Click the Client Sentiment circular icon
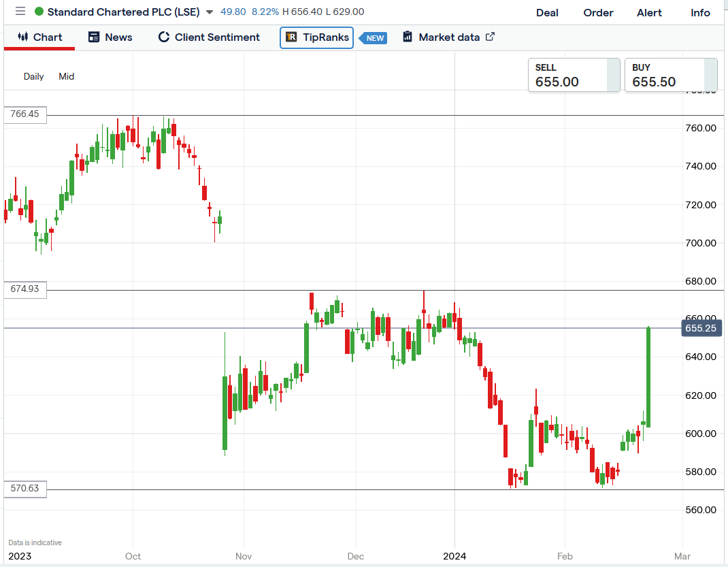Screen dimensions: 728x567 click(x=163, y=37)
